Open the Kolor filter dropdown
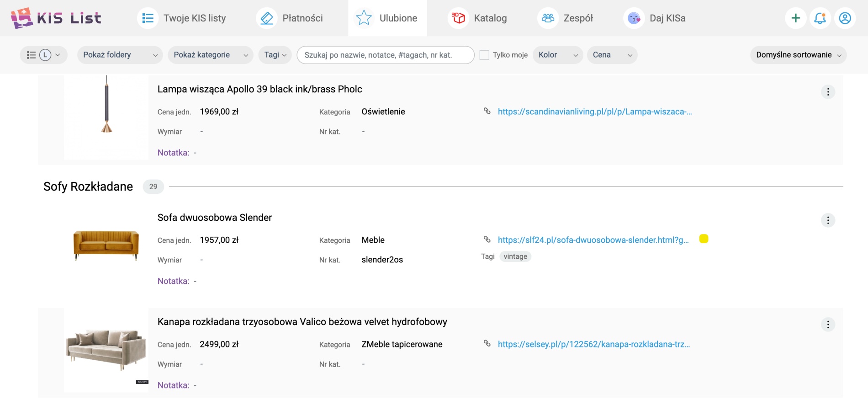868x400 pixels. tap(557, 55)
